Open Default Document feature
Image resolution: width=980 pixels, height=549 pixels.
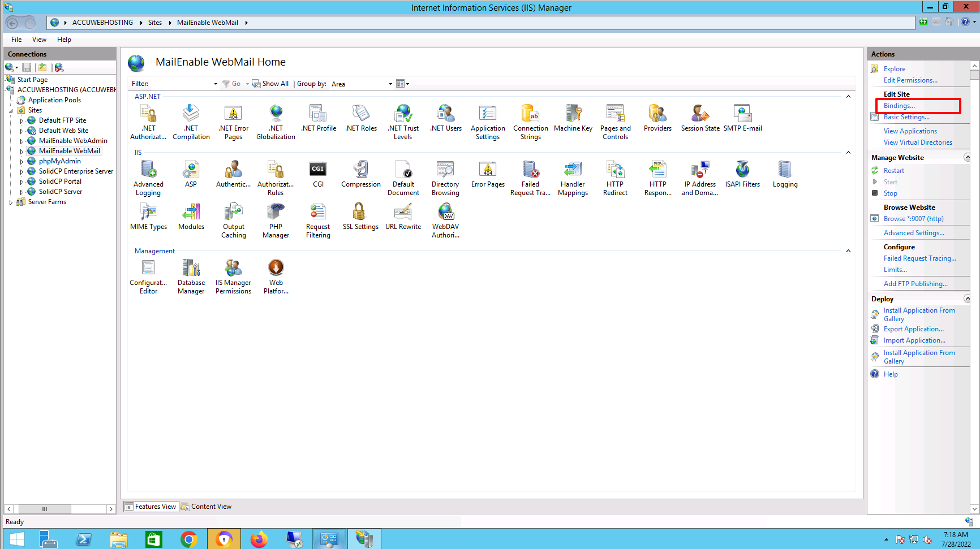pos(403,178)
